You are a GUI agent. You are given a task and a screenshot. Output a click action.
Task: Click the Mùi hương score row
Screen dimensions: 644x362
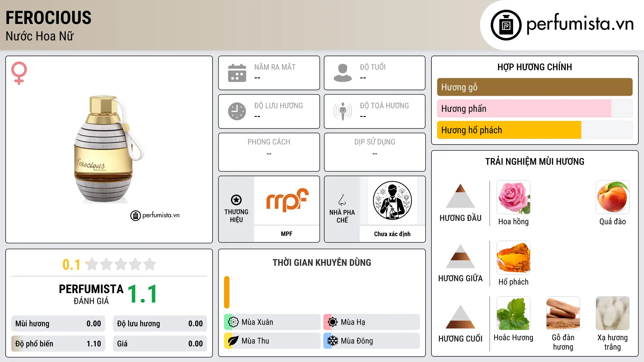(x=58, y=324)
